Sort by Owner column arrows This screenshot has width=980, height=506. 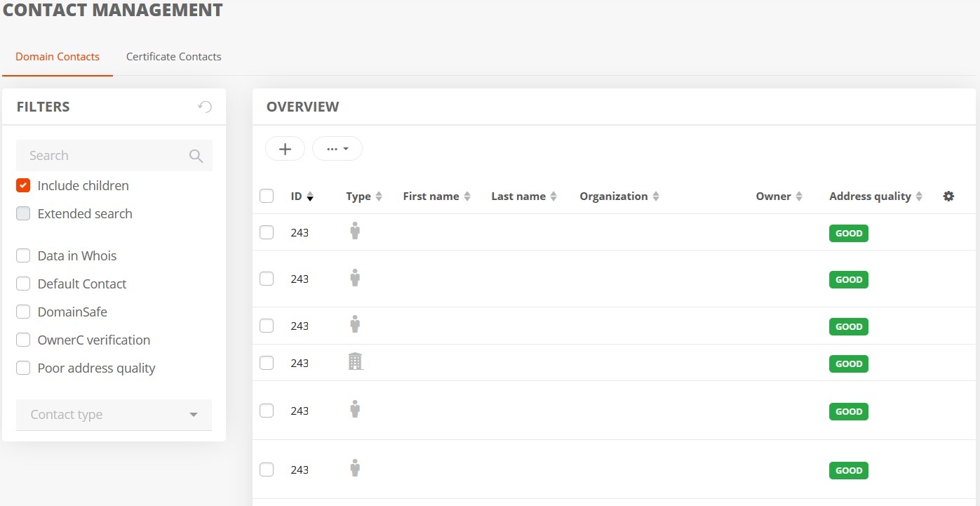point(799,197)
